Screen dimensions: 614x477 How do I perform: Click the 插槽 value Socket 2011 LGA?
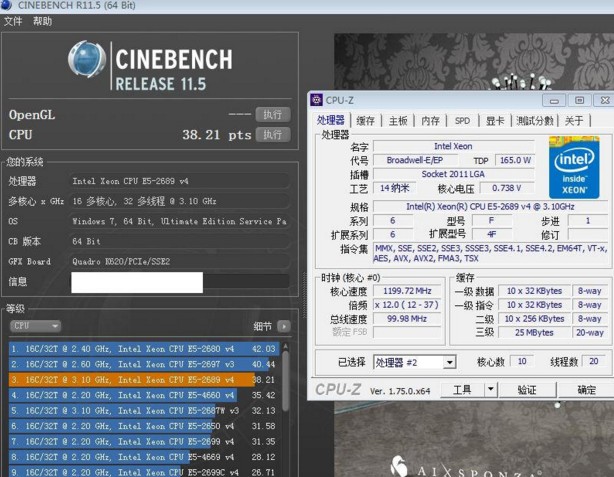[x=453, y=174]
